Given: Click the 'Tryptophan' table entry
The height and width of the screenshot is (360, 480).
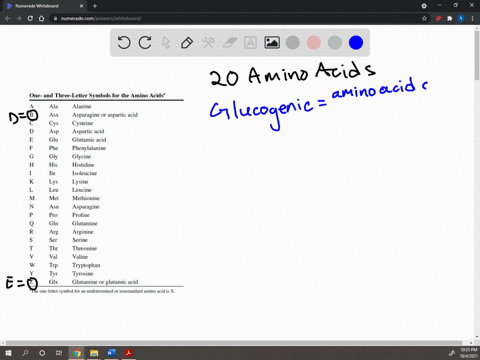Looking at the screenshot, I should 86,265.
